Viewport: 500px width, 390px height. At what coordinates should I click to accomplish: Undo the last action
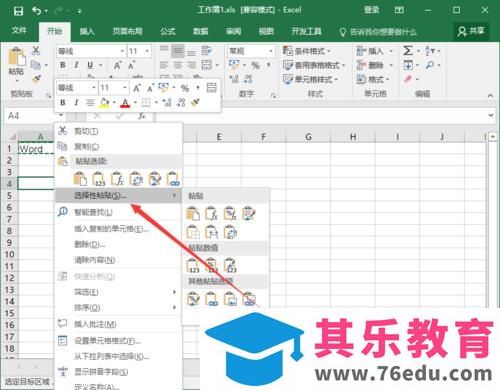click(x=36, y=11)
